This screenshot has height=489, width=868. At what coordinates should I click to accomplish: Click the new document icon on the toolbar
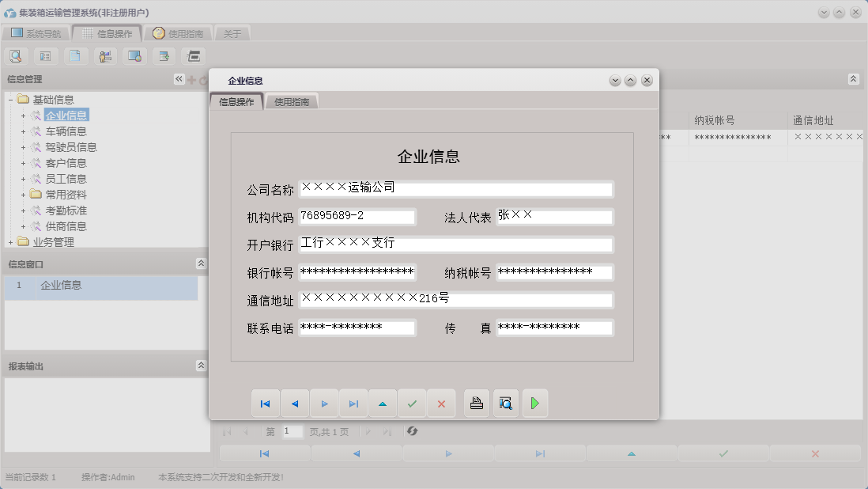(x=76, y=55)
